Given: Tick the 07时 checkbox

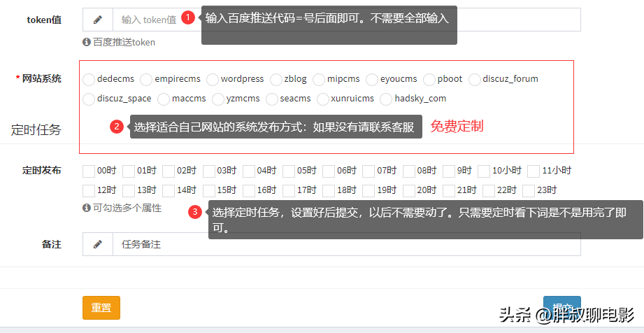Looking at the screenshot, I should tap(368, 171).
